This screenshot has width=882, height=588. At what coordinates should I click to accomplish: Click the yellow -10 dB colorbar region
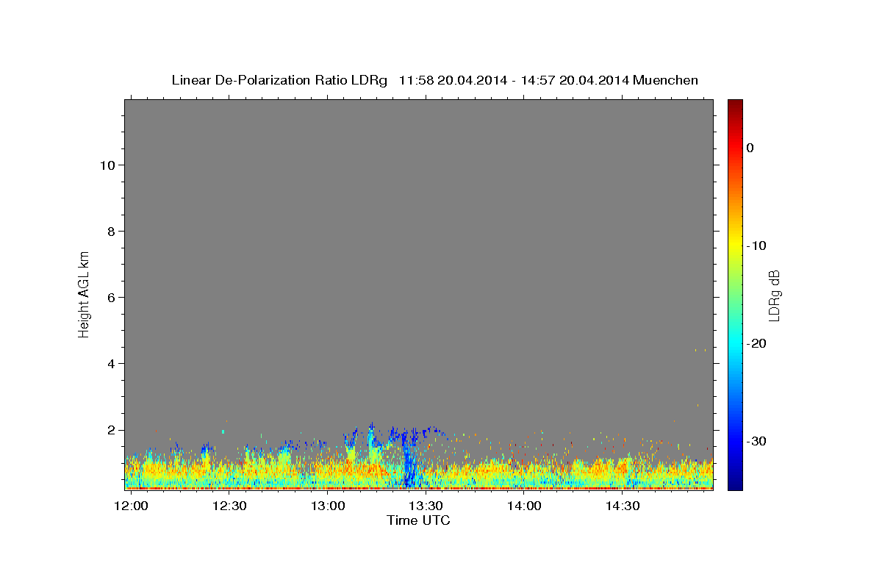point(735,245)
